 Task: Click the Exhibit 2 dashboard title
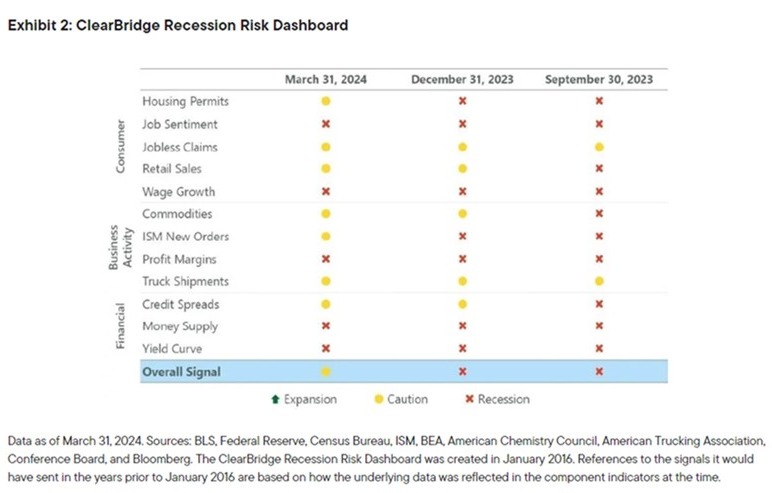coord(178,25)
